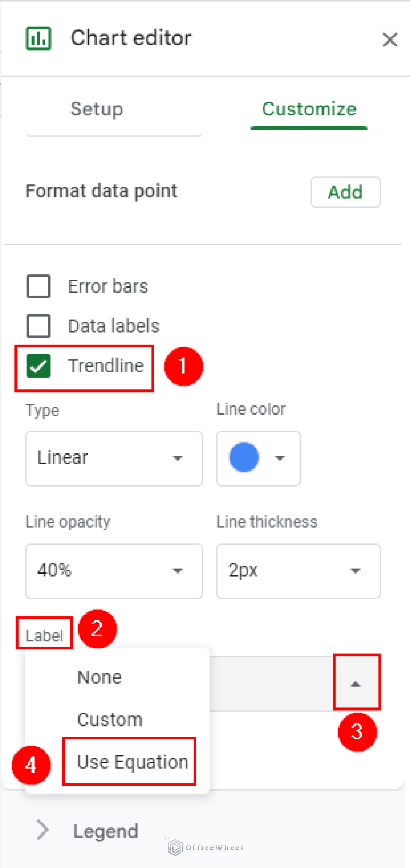410x868 pixels.
Task: Disable the Trendline checkbox
Action: (x=38, y=366)
